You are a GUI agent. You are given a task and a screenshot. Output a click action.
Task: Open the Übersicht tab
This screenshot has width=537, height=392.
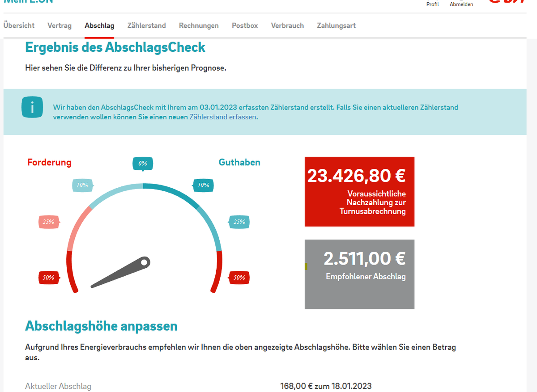tap(19, 25)
